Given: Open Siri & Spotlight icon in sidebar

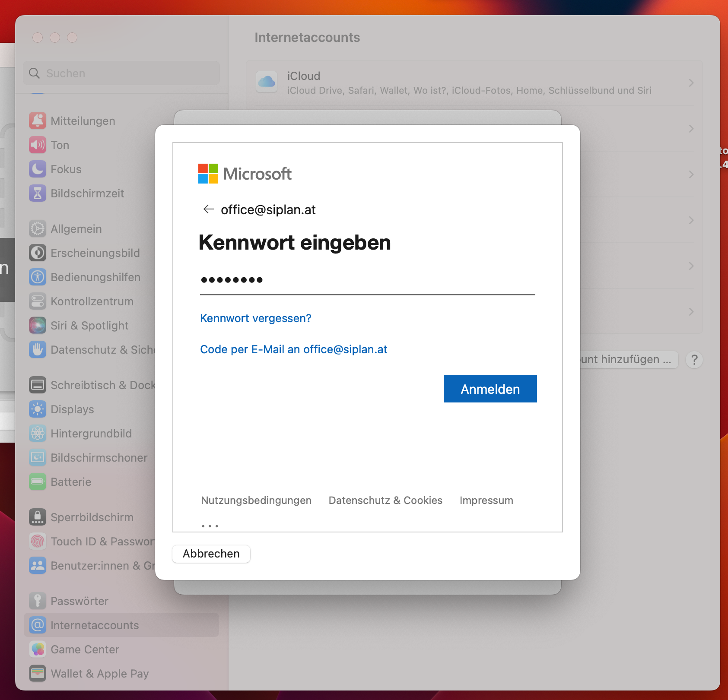Looking at the screenshot, I should (38, 325).
